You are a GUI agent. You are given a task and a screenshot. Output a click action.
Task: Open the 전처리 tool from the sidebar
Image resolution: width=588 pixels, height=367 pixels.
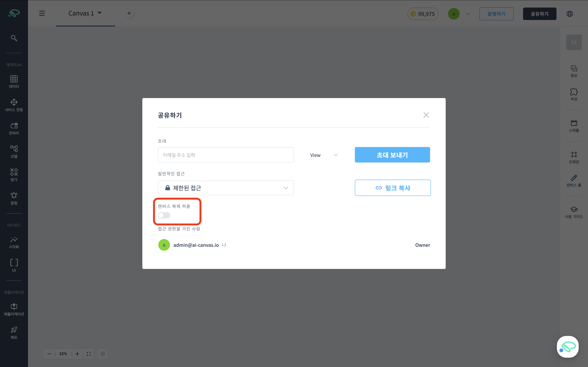14,127
